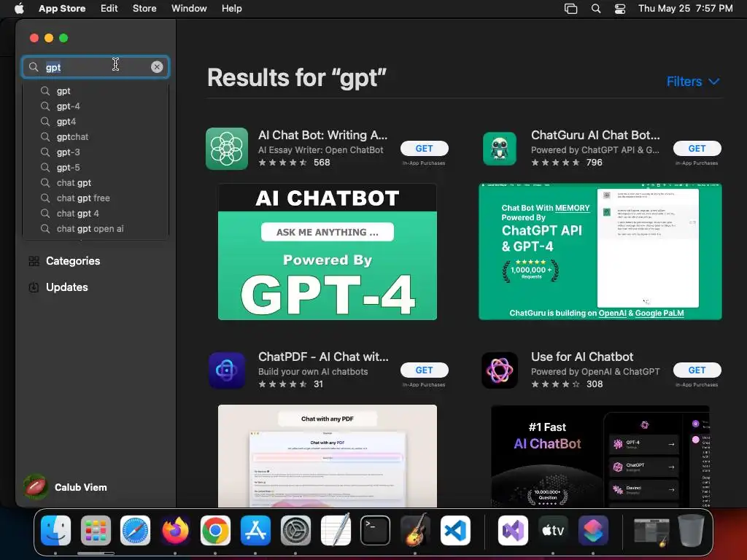Open System Settings from the Dock

coord(295,531)
